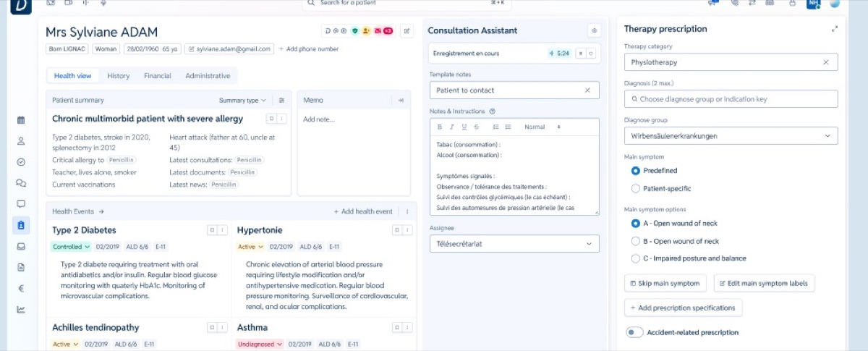Select the highlighted patient record clipboard icon

coord(21,225)
